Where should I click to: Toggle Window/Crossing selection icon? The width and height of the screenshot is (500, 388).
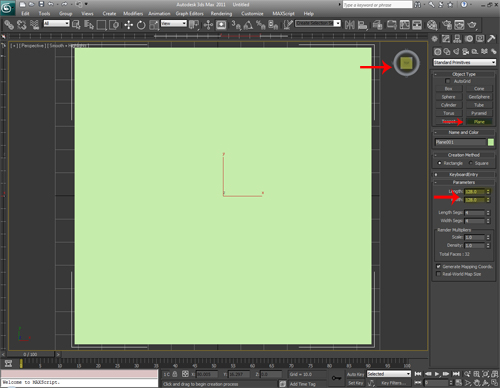[x=114, y=25]
